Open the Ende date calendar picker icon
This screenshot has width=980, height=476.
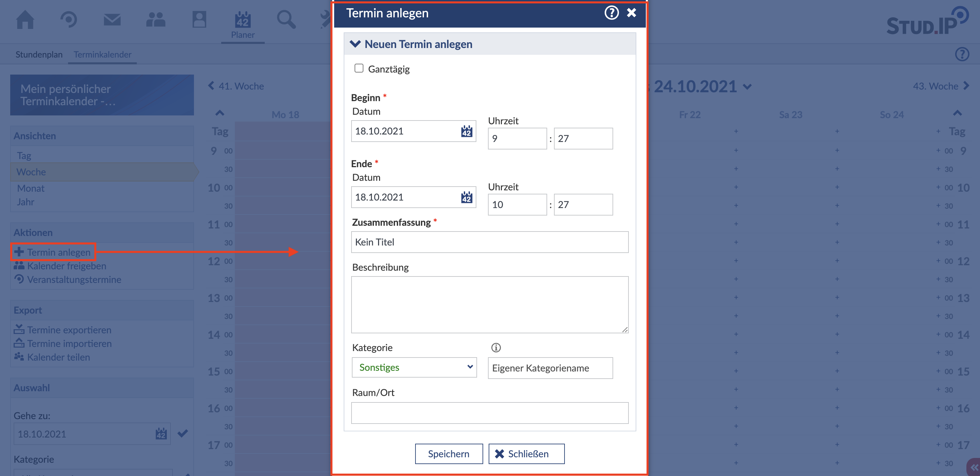tap(467, 197)
